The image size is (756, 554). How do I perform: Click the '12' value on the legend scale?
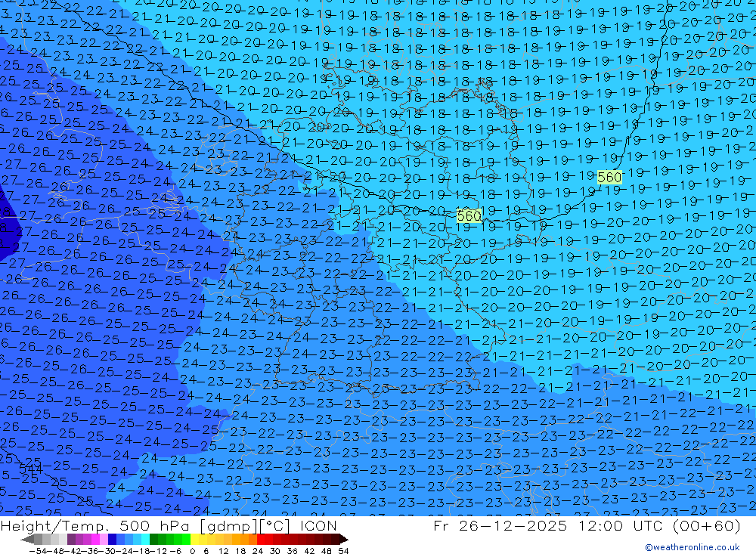224,551
